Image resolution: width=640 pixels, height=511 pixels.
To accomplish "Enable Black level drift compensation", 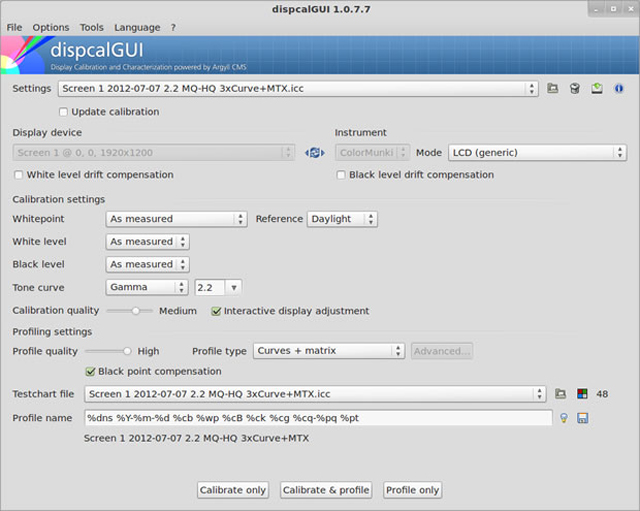I will click(341, 175).
